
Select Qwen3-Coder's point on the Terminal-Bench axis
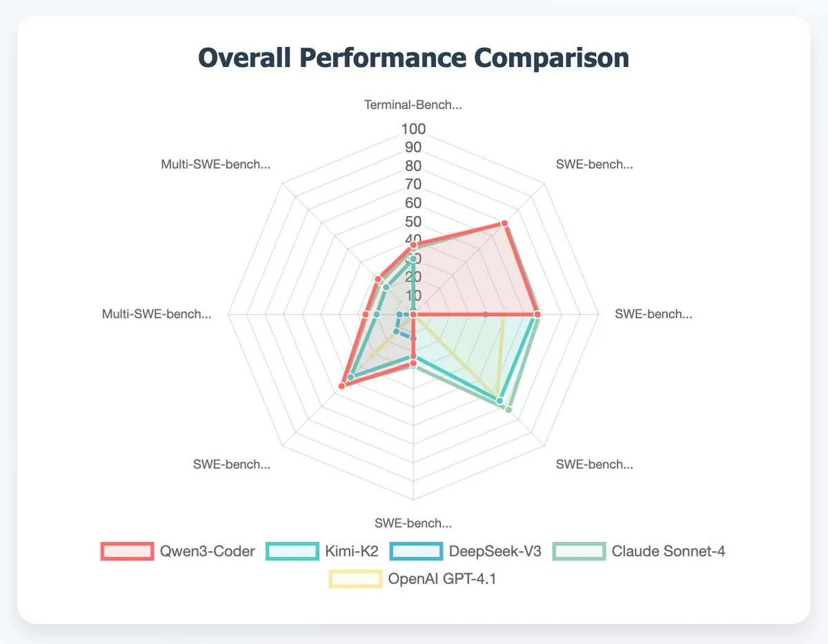(413, 245)
